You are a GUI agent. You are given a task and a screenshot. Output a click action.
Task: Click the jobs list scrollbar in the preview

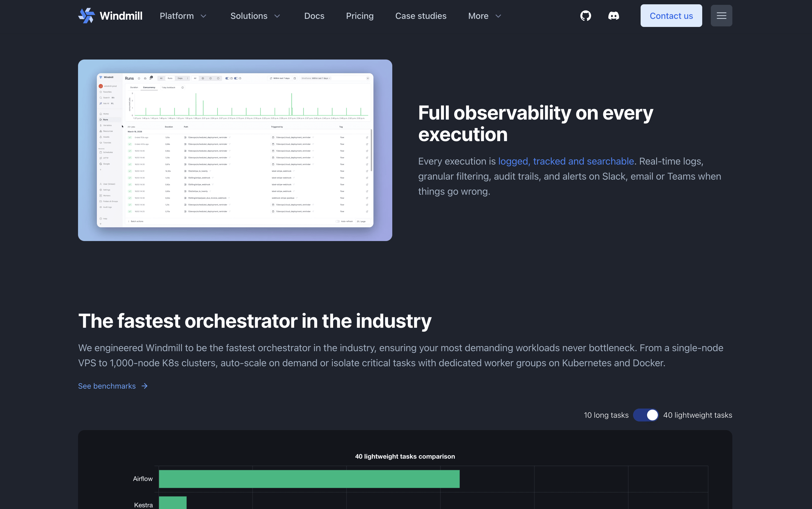371,150
